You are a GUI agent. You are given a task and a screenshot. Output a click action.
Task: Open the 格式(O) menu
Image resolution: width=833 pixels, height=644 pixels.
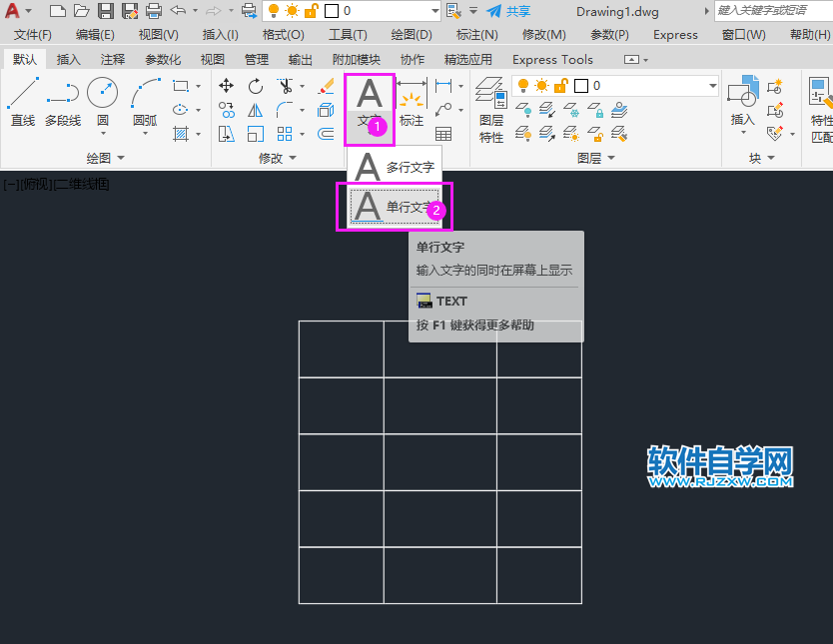pyautogui.click(x=283, y=35)
